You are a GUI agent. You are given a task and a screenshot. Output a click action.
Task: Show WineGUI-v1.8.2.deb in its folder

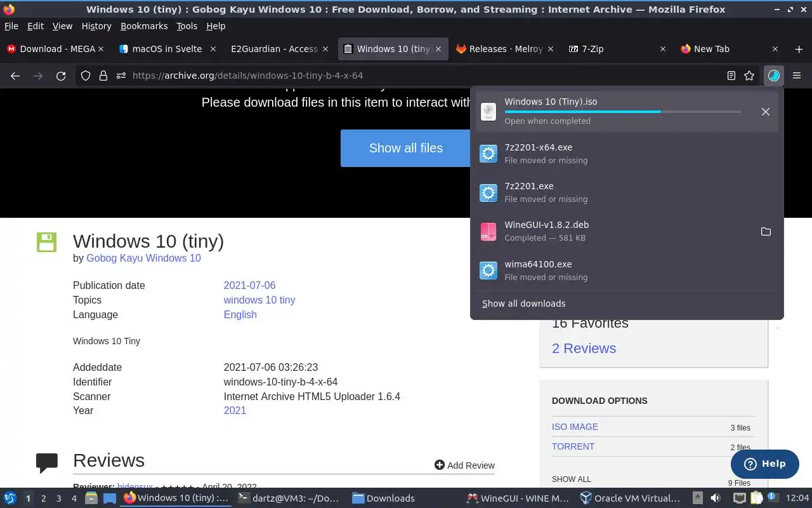pyautogui.click(x=766, y=232)
